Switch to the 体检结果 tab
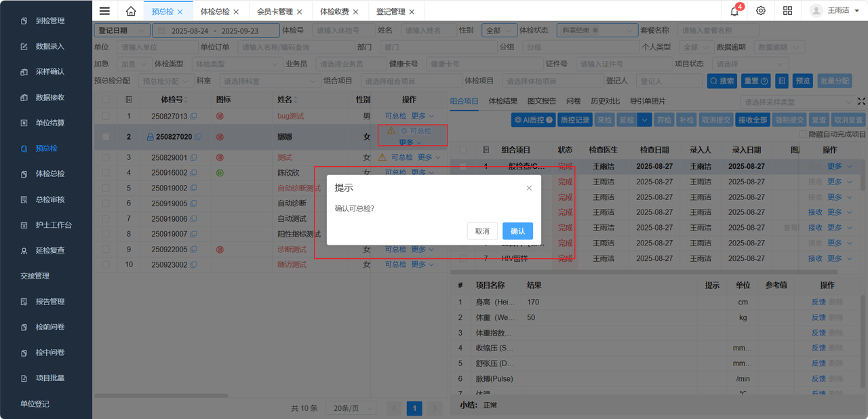868x419 pixels. 502,101
